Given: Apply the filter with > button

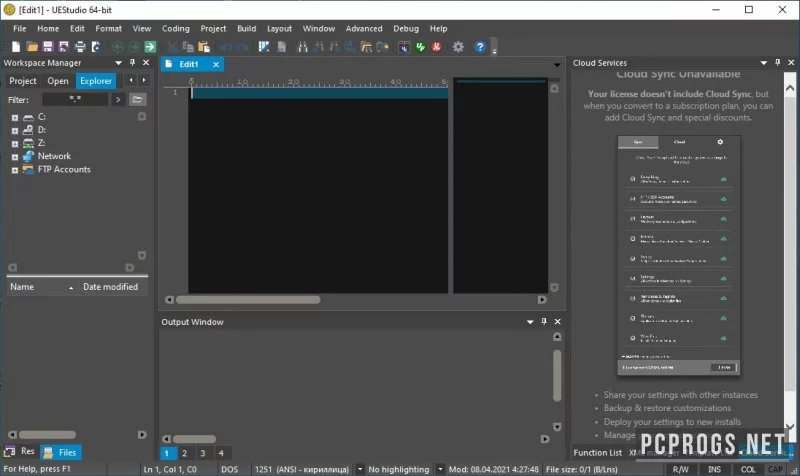Looking at the screenshot, I should coord(118,99).
